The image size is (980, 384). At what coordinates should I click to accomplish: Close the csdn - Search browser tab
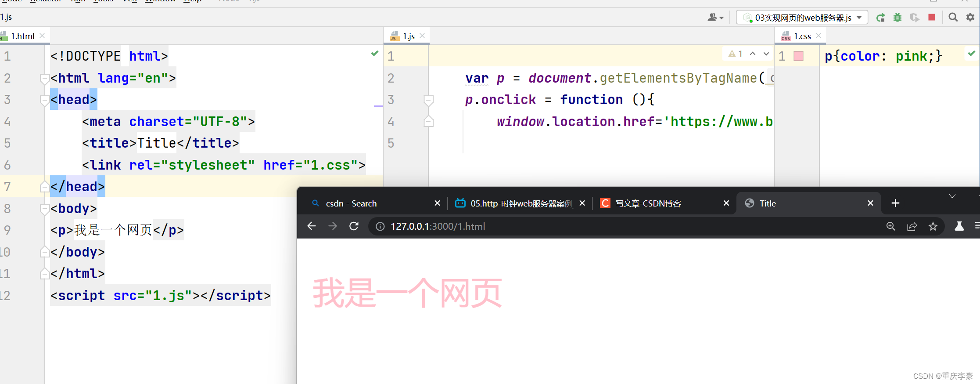(437, 203)
